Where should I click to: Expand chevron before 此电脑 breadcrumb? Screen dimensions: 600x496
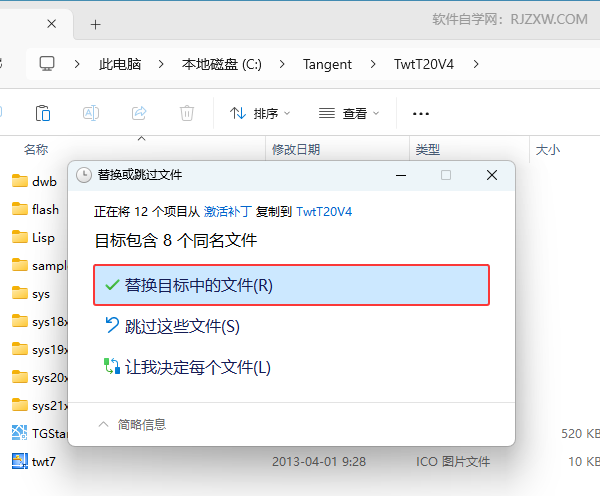pyautogui.click(x=77, y=64)
